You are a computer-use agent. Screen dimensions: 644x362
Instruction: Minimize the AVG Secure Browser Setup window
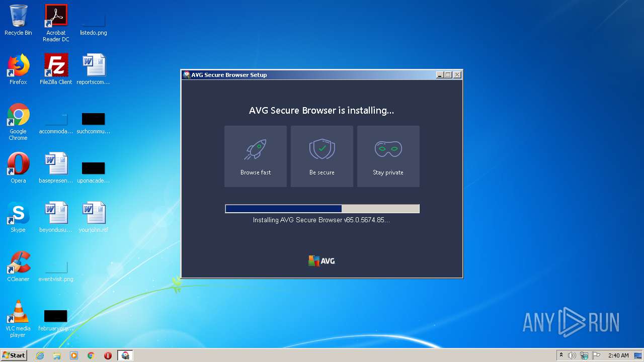click(440, 75)
